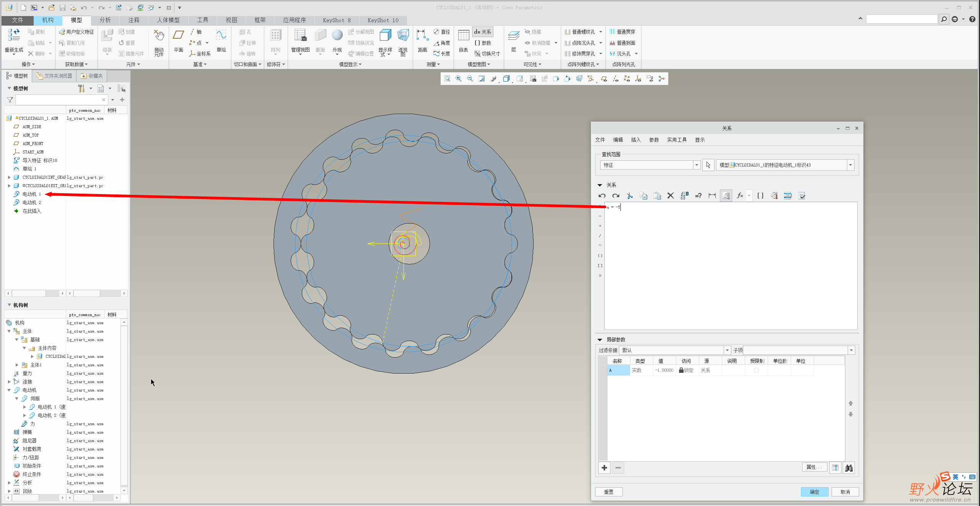
Task: Open 实用工具 menu in relations dialog
Action: pos(677,140)
